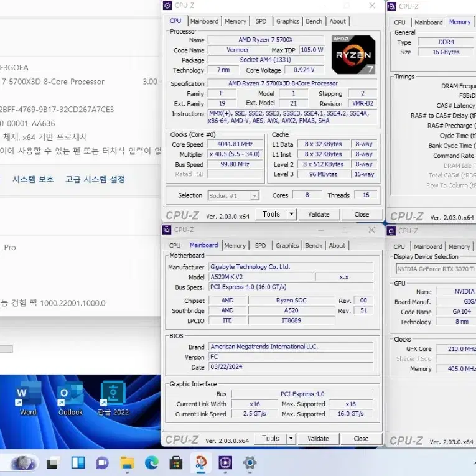Select CPU tab in the Mainboard window

pyautogui.click(x=175, y=245)
